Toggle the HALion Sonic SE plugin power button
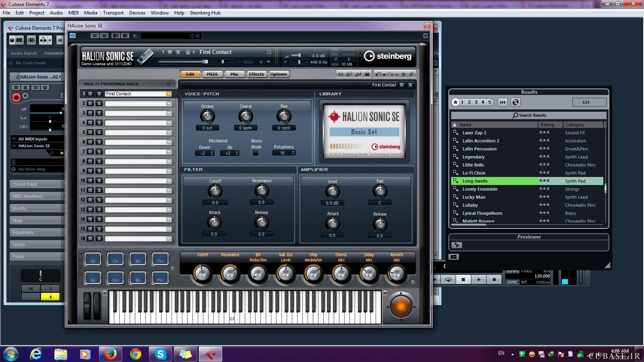Viewport: 644px width, 362px height. point(72,36)
